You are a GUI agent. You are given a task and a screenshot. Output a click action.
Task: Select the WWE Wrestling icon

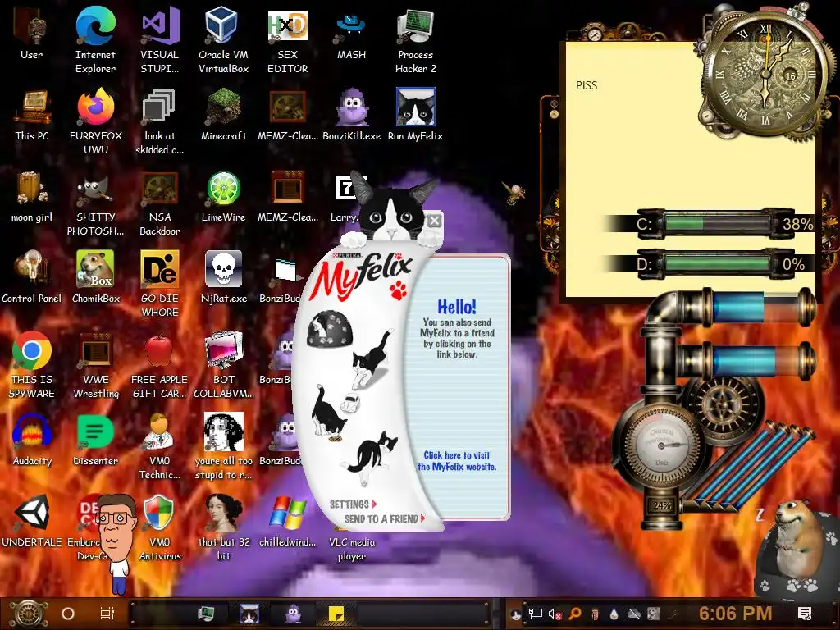click(x=95, y=351)
